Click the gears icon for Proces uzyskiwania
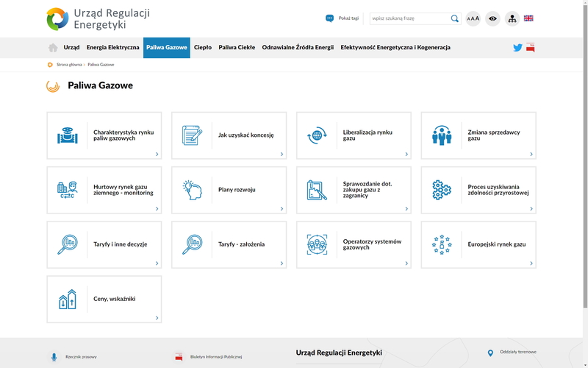Viewport: 588px width, 368px height. [442, 190]
